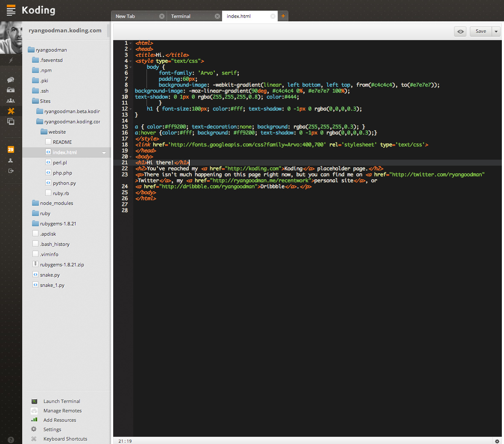This screenshot has height=444, width=504.
Task: Open the Save dropdown arrow
Action: [x=496, y=31]
